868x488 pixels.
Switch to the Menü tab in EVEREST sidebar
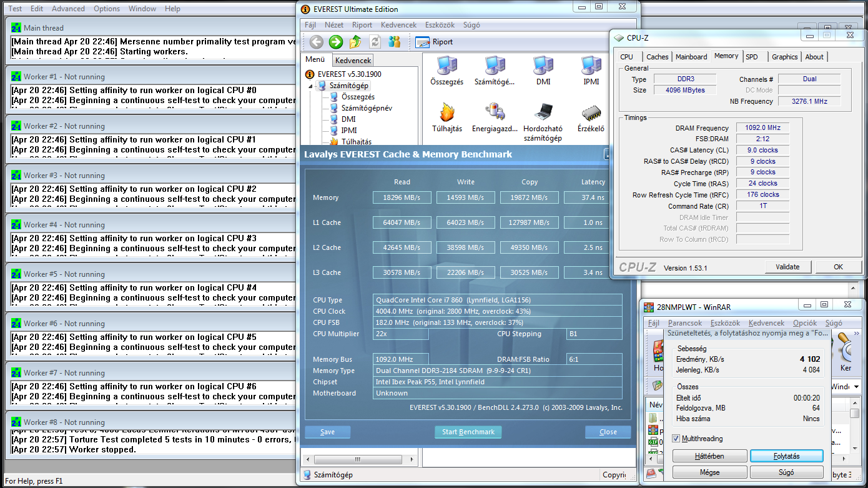pos(315,60)
